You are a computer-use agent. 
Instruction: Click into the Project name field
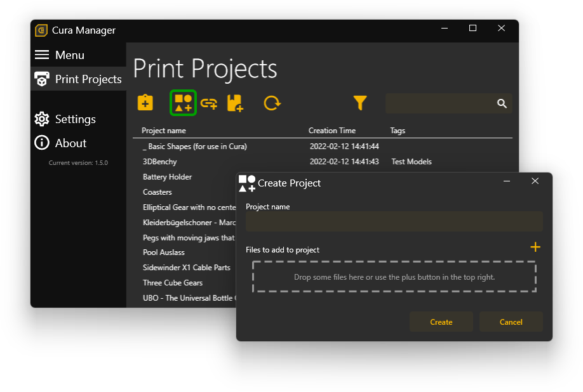tap(394, 221)
